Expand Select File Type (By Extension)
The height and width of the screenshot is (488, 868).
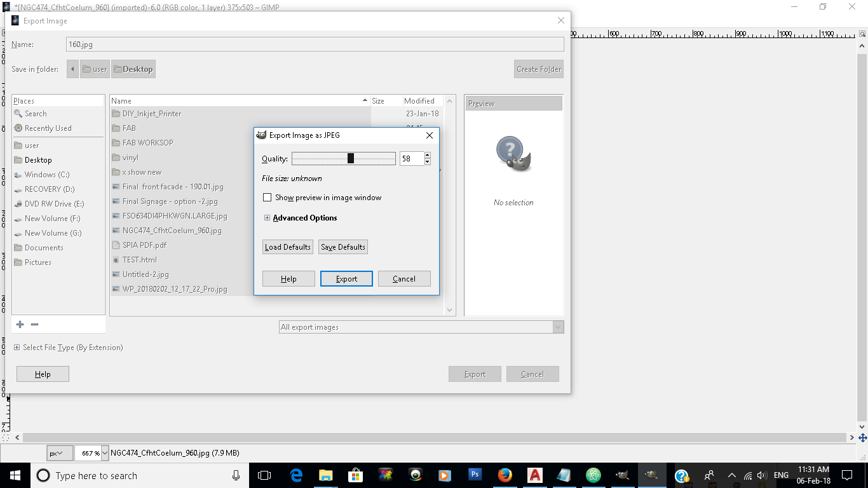pos(17,348)
